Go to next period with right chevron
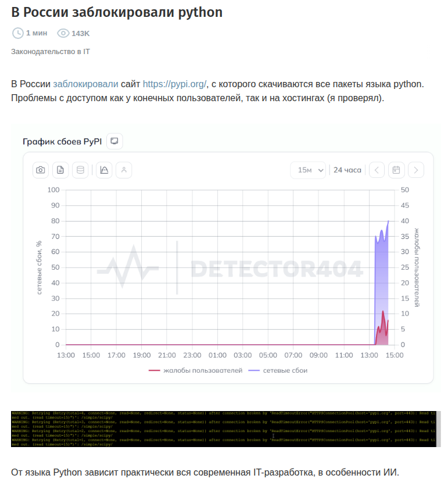Viewport: 448px width, 493px height. pyautogui.click(x=416, y=170)
